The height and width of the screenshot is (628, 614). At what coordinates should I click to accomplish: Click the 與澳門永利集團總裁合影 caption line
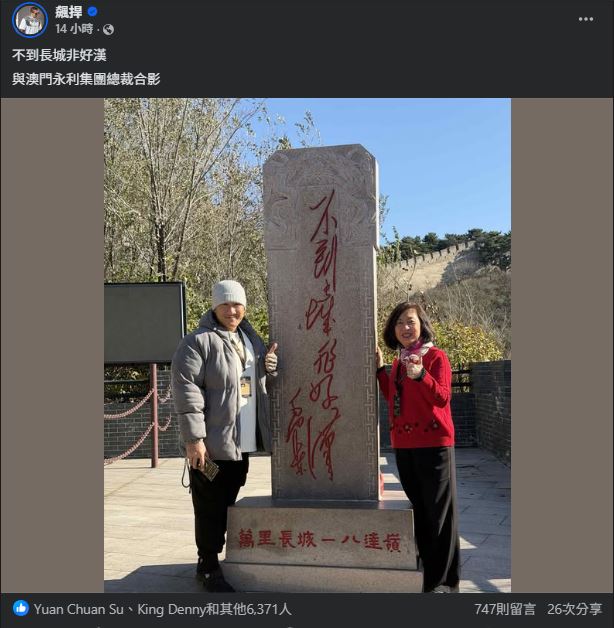86,79
